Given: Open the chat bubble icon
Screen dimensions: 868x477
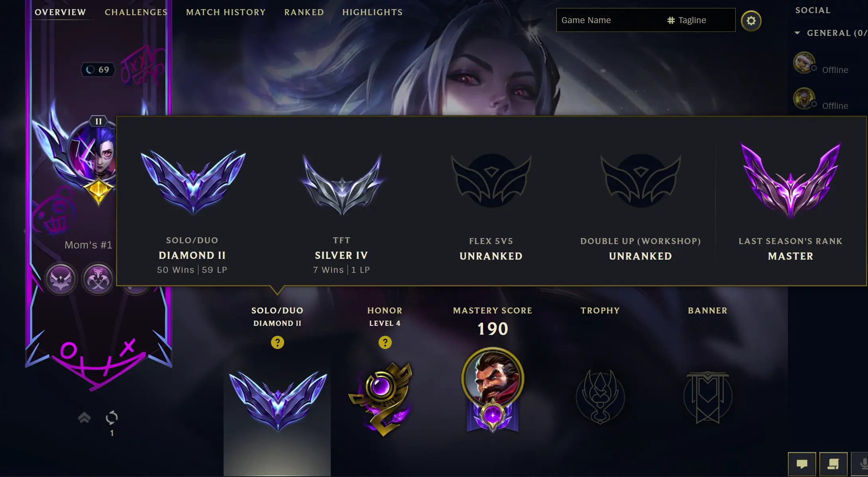Looking at the screenshot, I should point(802,464).
